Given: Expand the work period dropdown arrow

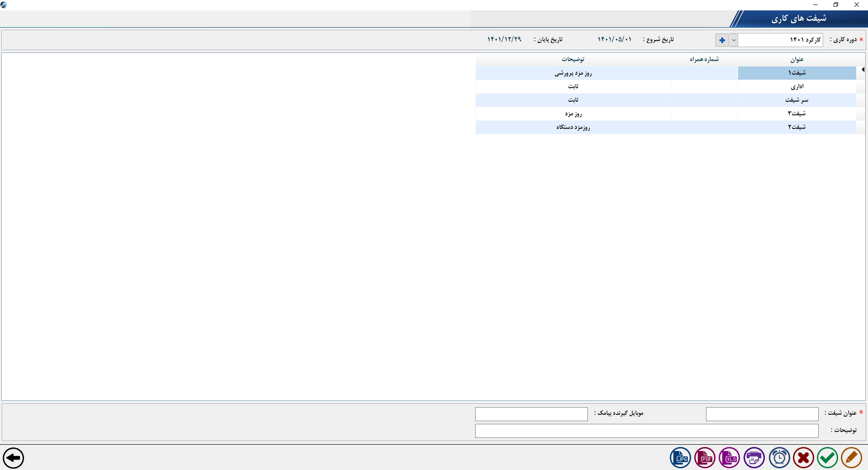Looking at the screenshot, I should [734, 40].
